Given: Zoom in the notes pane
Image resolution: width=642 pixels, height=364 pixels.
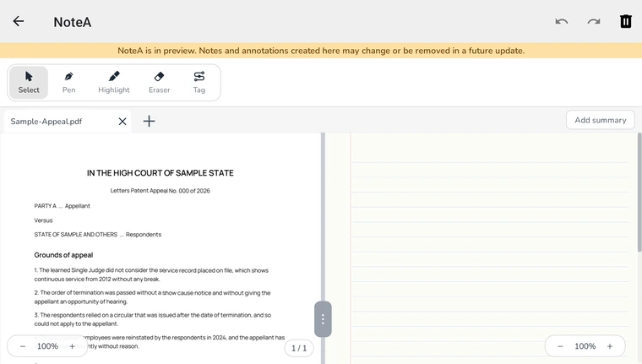Looking at the screenshot, I should [x=610, y=346].
